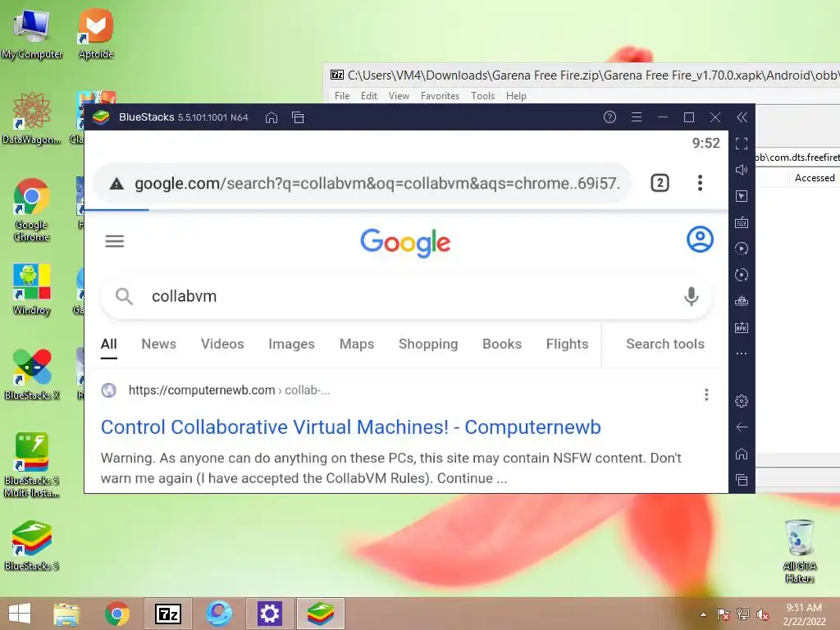Open My Computer desktop icon
Viewport: 840px width, 630px height.
click(x=32, y=34)
